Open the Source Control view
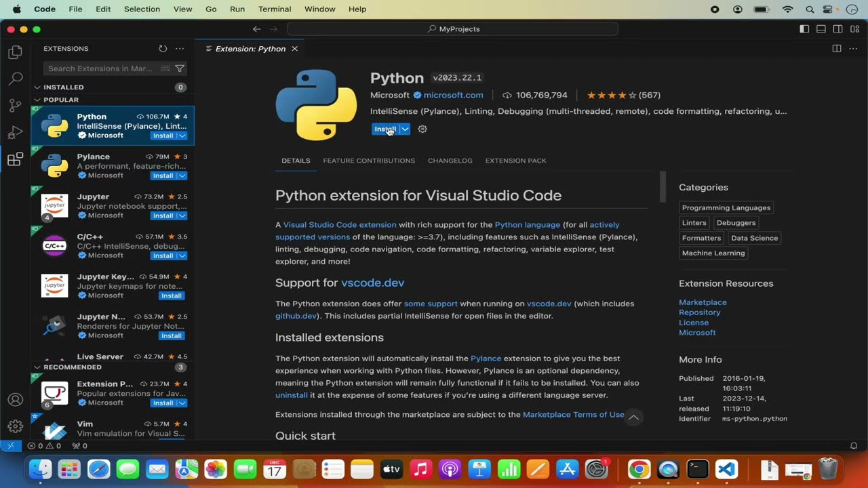 15,106
